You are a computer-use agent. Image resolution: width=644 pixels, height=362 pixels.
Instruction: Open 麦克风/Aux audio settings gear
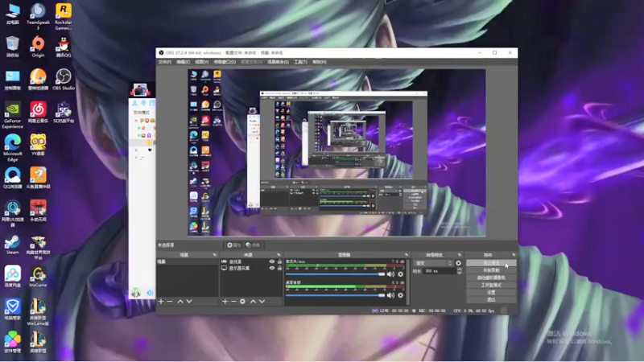[400, 274]
